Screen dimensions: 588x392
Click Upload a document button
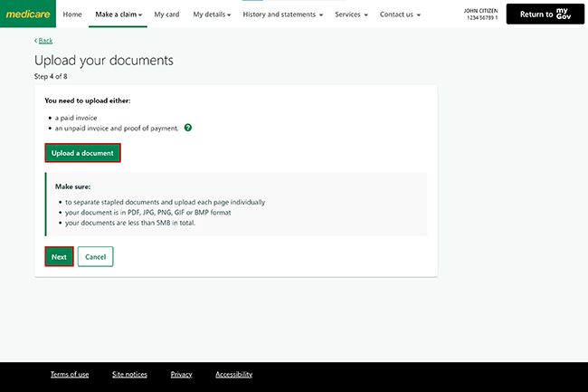(x=82, y=153)
